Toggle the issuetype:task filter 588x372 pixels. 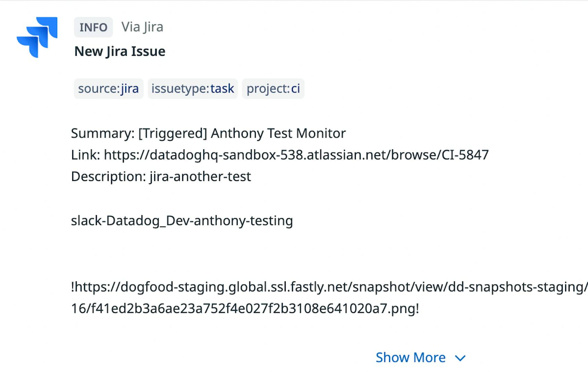click(193, 89)
